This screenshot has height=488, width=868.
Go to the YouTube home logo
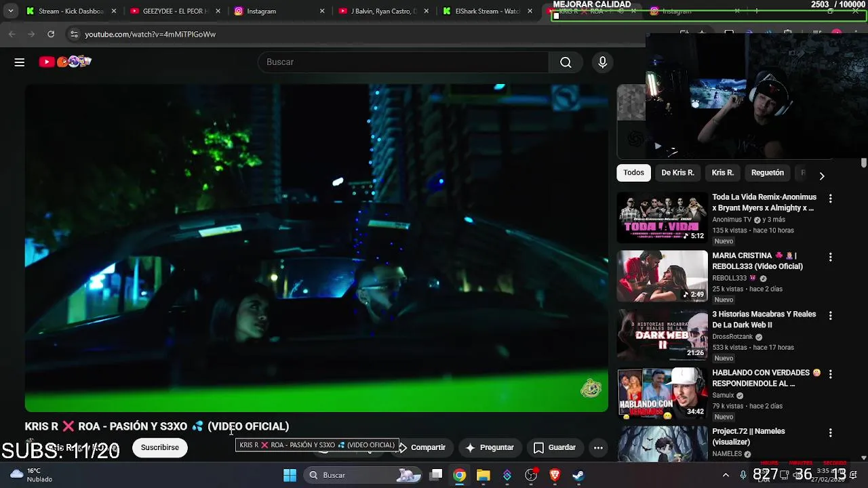[65, 62]
